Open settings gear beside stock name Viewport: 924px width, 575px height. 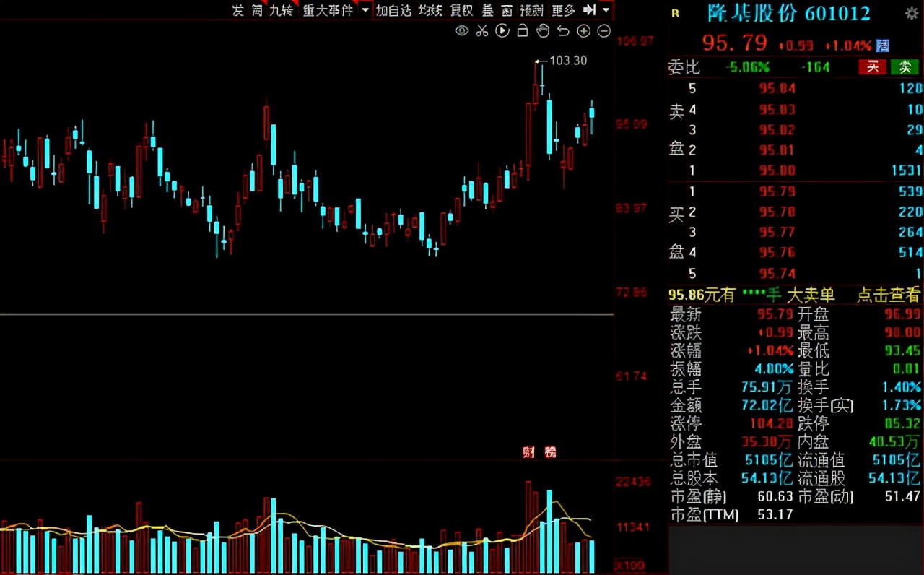[912, 13]
